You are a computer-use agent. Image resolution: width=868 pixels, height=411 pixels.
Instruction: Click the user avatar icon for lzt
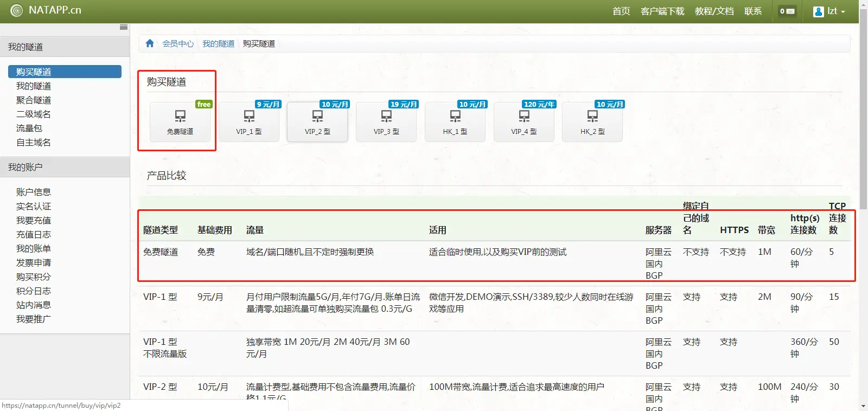click(819, 11)
